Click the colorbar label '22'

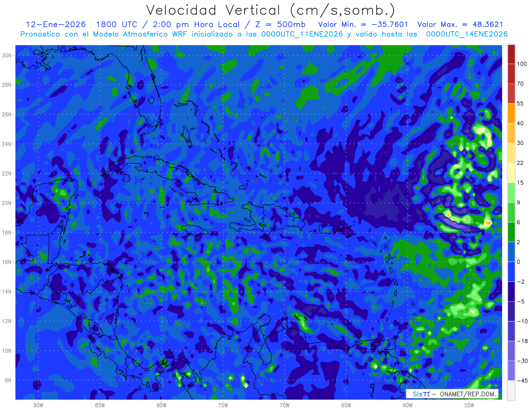pos(520,163)
